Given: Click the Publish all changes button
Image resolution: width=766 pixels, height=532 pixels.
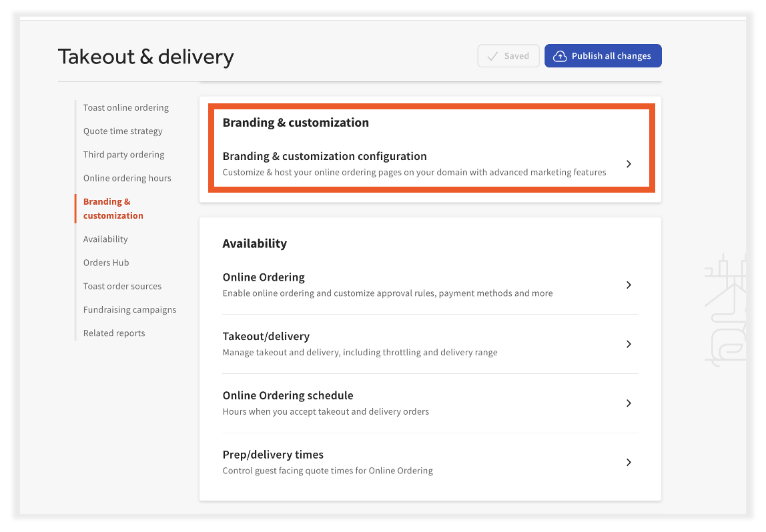Looking at the screenshot, I should coord(603,55).
